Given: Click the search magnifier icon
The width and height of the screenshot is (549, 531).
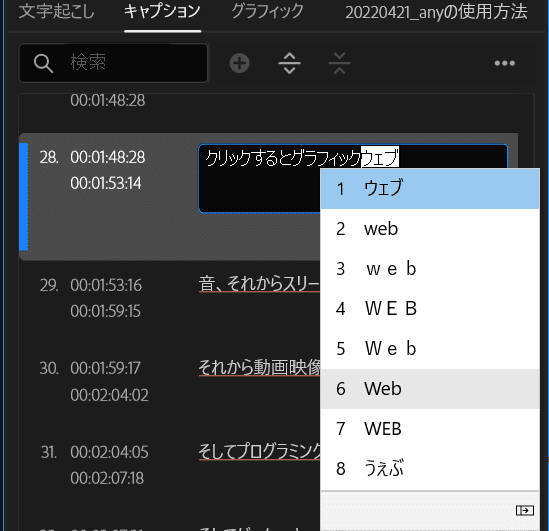Looking at the screenshot, I should click(x=43, y=63).
